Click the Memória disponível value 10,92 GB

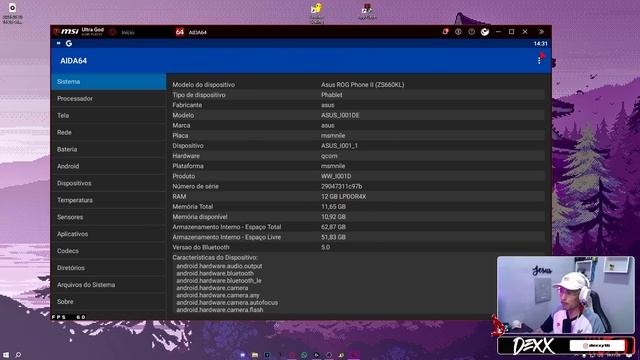tap(333, 217)
